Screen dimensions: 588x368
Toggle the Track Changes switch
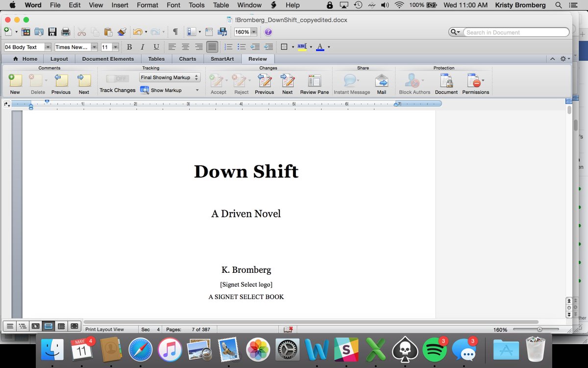pos(118,79)
